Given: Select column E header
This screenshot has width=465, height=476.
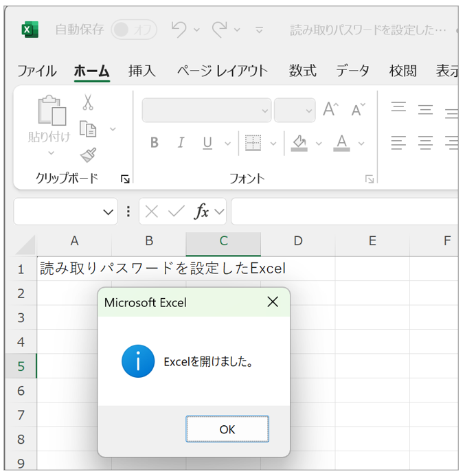Looking at the screenshot, I should (x=372, y=241).
